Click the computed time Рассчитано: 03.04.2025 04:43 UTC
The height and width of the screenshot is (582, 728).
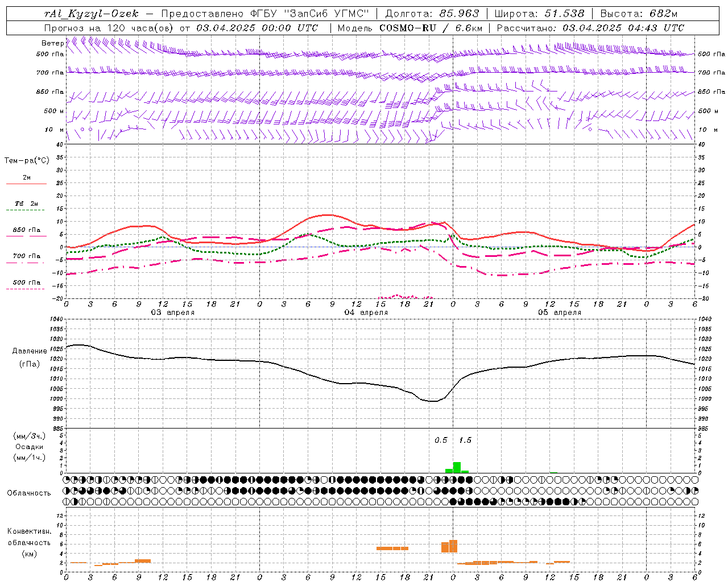click(590, 28)
